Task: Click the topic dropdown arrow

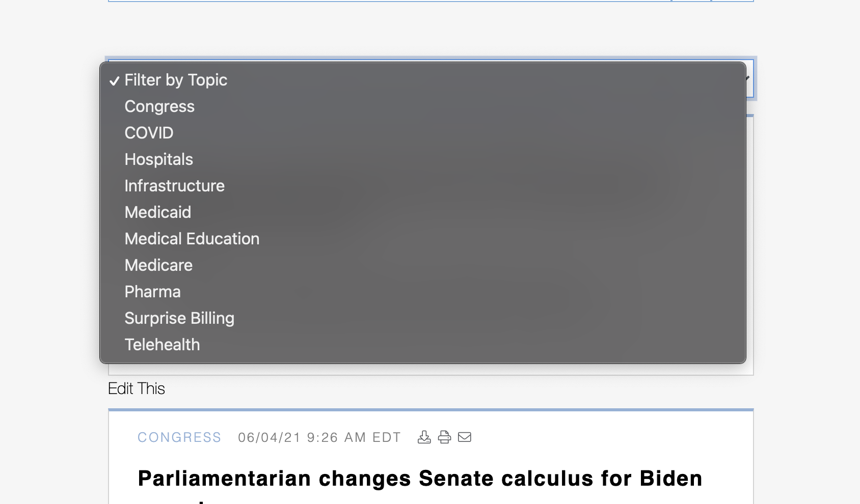Action: (x=748, y=78)
